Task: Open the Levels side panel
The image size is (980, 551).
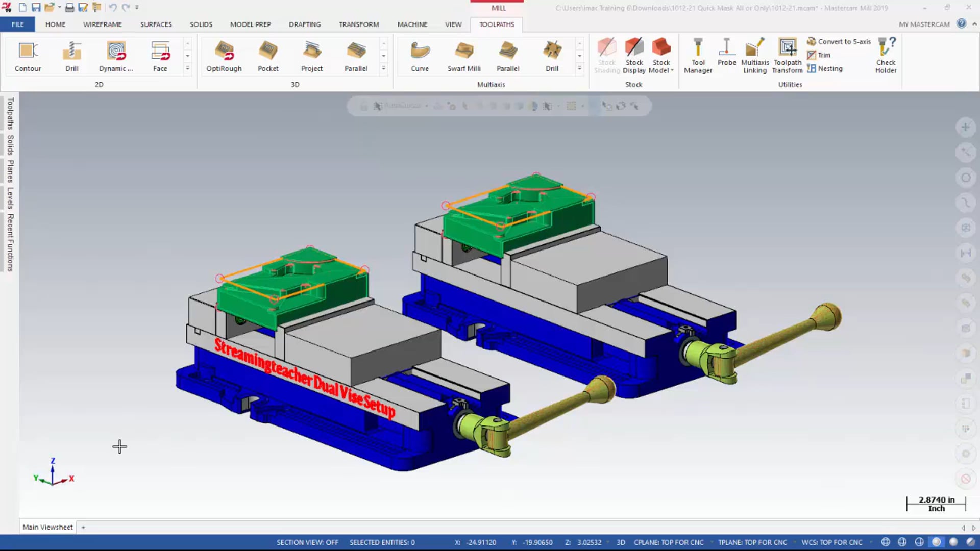Action: click(10, 198)
